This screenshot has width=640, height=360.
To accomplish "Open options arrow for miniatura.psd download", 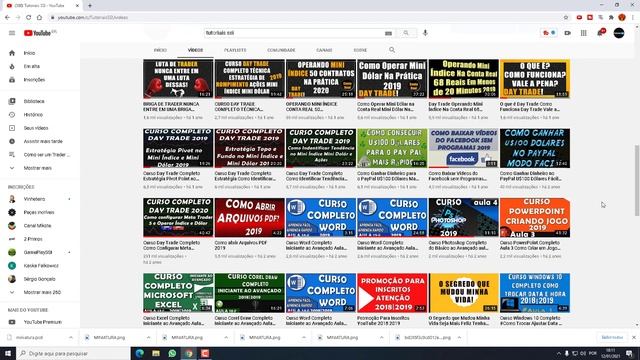I will pyautogui.click(x=71, y=338).
